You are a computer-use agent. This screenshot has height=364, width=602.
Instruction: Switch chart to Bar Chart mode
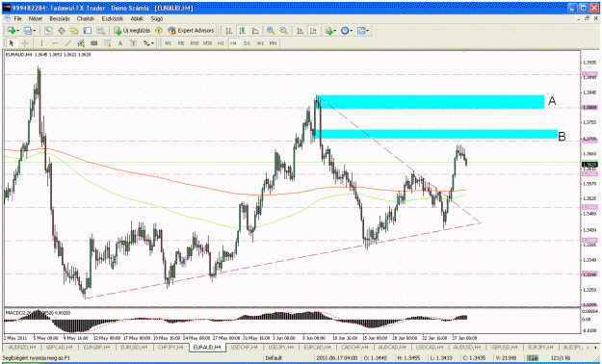point(229,31)
